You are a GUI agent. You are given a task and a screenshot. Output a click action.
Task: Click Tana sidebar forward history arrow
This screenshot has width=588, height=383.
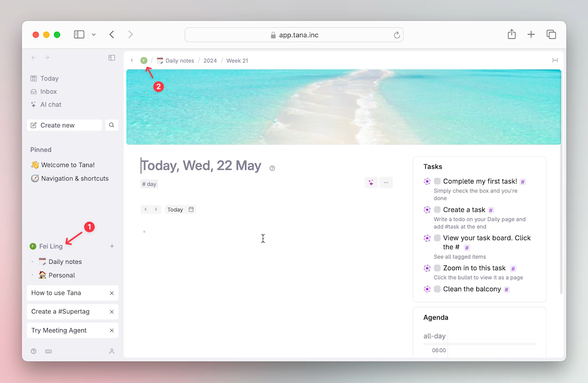47,57
